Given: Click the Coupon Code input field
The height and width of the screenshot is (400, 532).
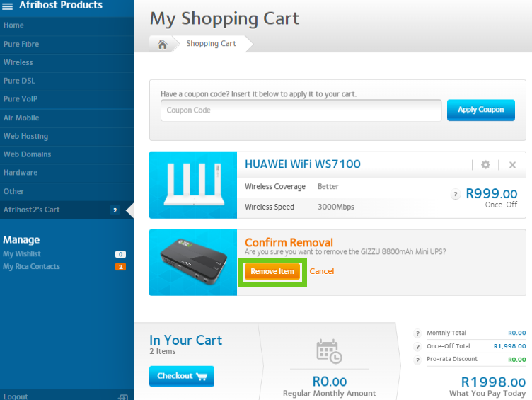Looking at the screenshot, I should tap(301, 110).
